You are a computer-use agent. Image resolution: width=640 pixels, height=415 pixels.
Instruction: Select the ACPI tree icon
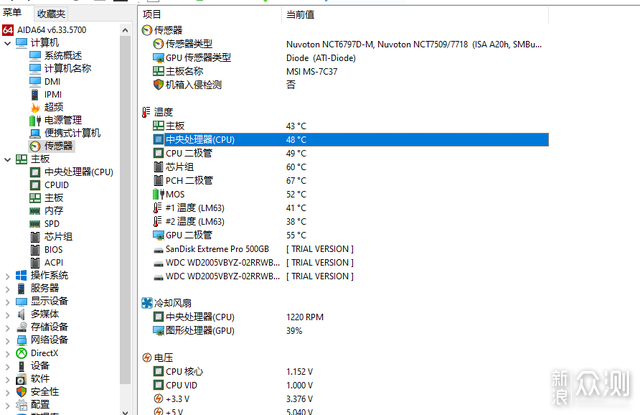[x=35, y=262]
